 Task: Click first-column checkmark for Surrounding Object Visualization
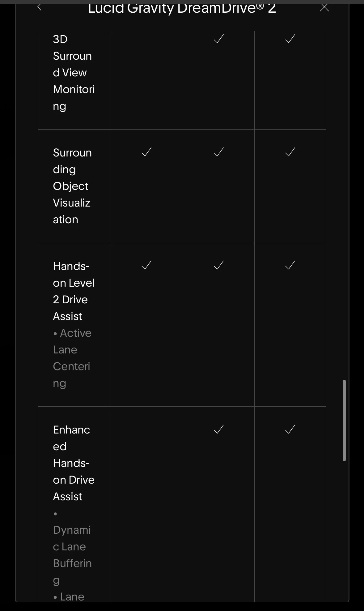(x=146, y=152)
